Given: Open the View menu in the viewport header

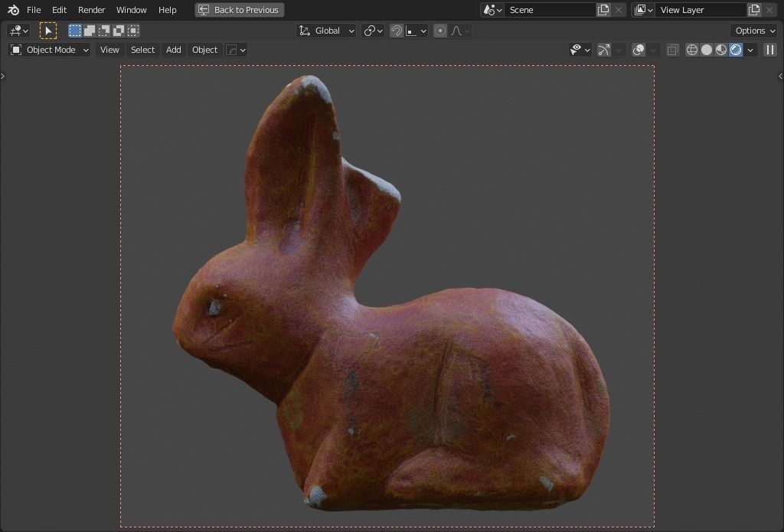Looking at the screenshot, I should [109, 50].
